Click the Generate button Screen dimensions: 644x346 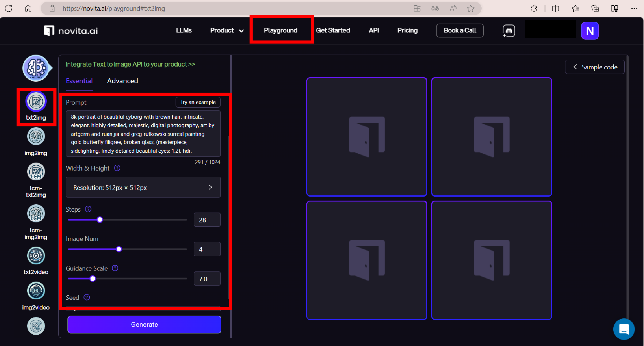pyautogui.click(x=144, y=325)
